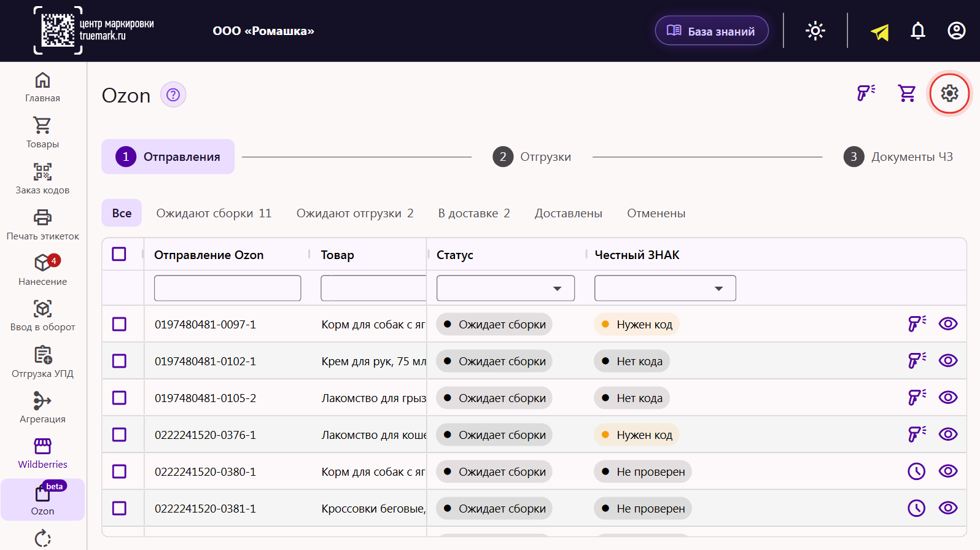Screen dimensions: 980x550
Task: Tick checkbox for shipment 0197480481-0097-1
Action: tap(119, 324)
